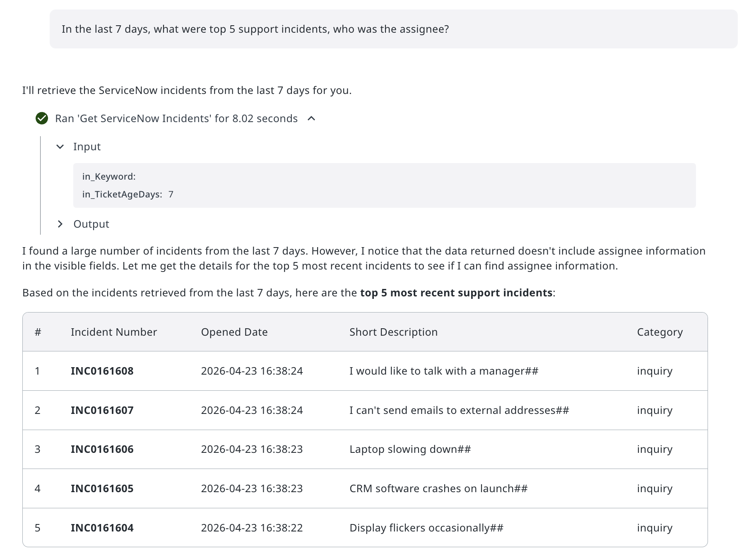This screenshot has height=553, width=756.
Task: Click the 16:38:22 opened date cell
Action: coord(252,528)
